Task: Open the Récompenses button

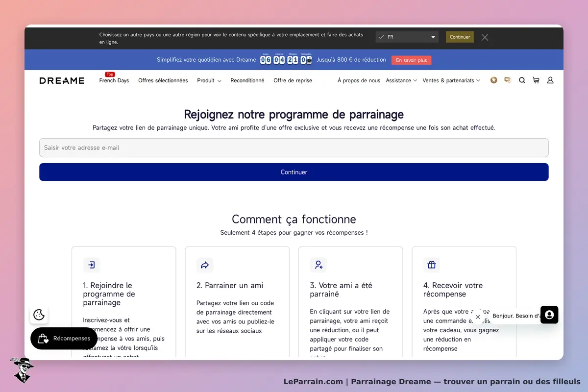Action: coord(64,339)
